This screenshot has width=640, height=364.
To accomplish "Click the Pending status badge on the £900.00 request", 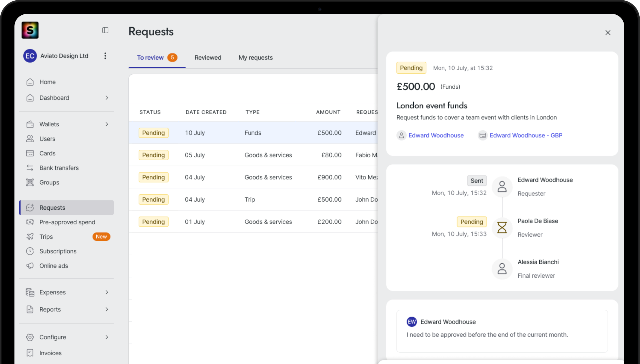I will point(153,177).
